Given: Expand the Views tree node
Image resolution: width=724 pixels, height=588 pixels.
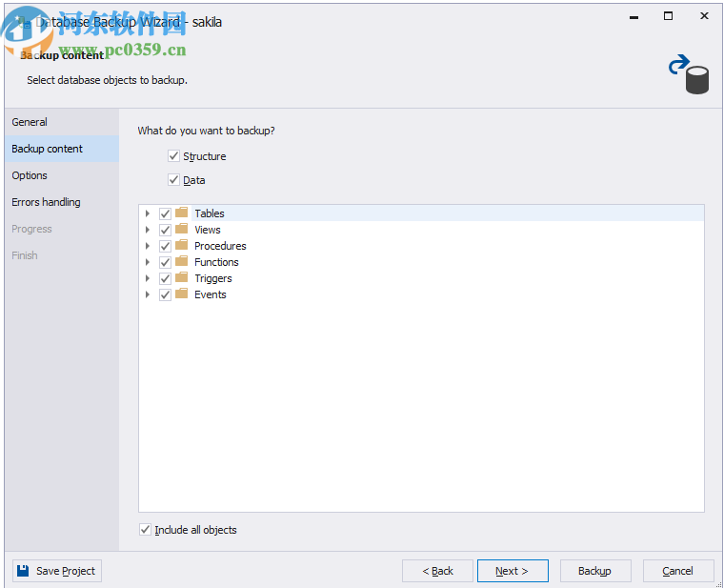Looking at the screenshot, I should 148,230.
